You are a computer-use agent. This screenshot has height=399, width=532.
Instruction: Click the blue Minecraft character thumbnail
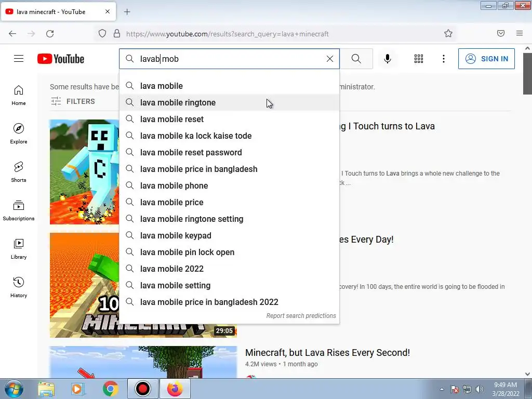coord(85,172)
